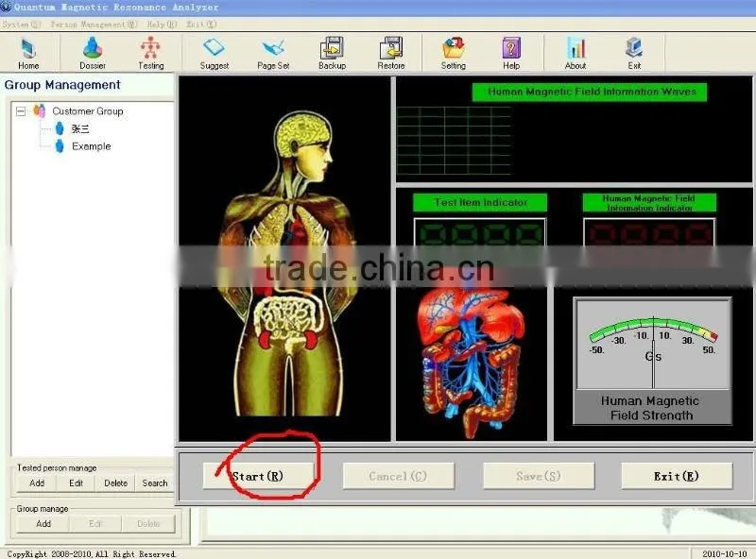Click the Human Magnetic Field Information Indicator label
This screenshot has height=559, width=756.
[x=649, y=203]
